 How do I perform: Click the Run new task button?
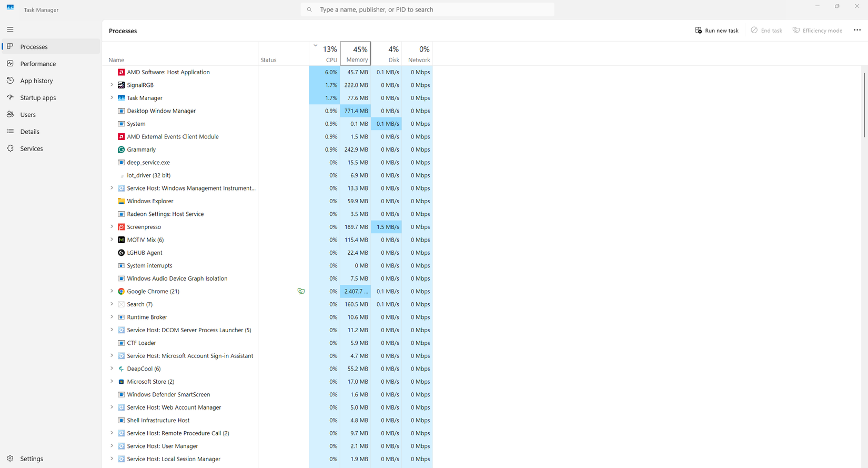(x=716, y=31)
